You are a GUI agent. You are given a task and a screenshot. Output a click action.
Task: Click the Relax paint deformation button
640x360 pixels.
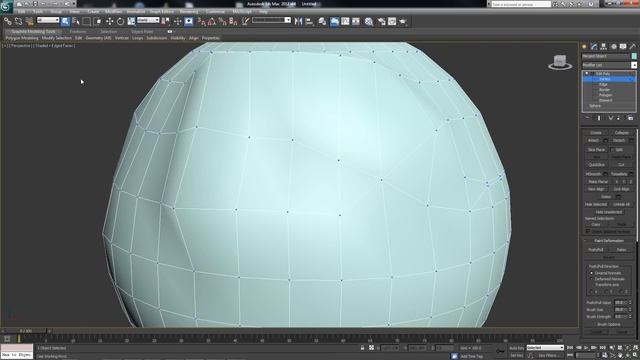(x=622, y=249)
